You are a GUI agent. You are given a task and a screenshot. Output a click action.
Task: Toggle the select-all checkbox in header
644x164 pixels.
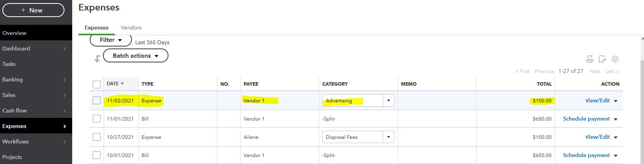[x=97, y=84]
